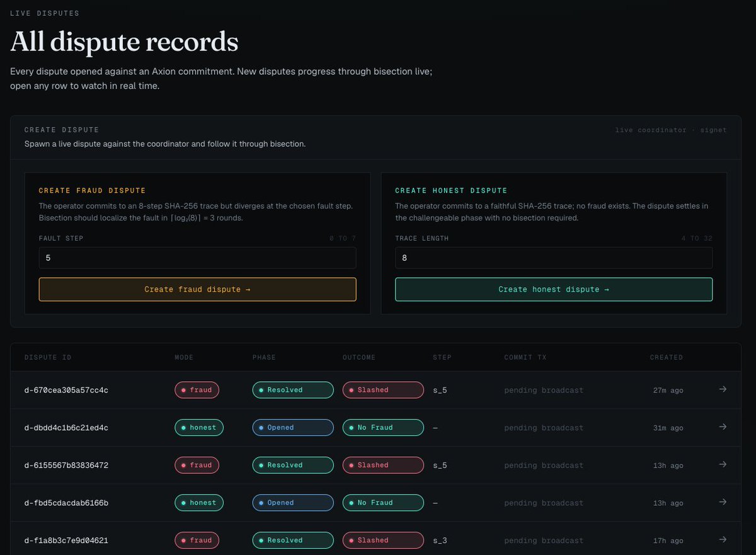Select dispute ID d-f1a8b3c7e9d04621
Viewport: 756px width, 555px height.
[x=66, y=541]
